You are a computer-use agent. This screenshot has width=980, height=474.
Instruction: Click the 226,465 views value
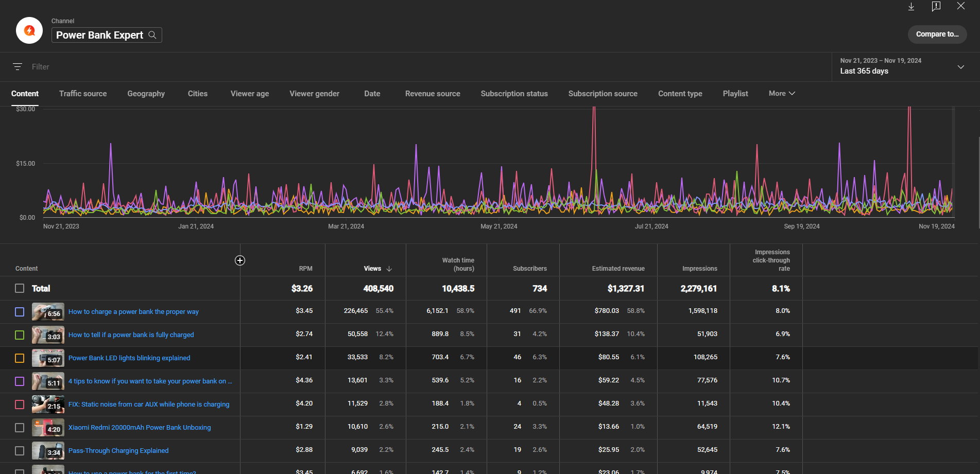tap(356, 311)
